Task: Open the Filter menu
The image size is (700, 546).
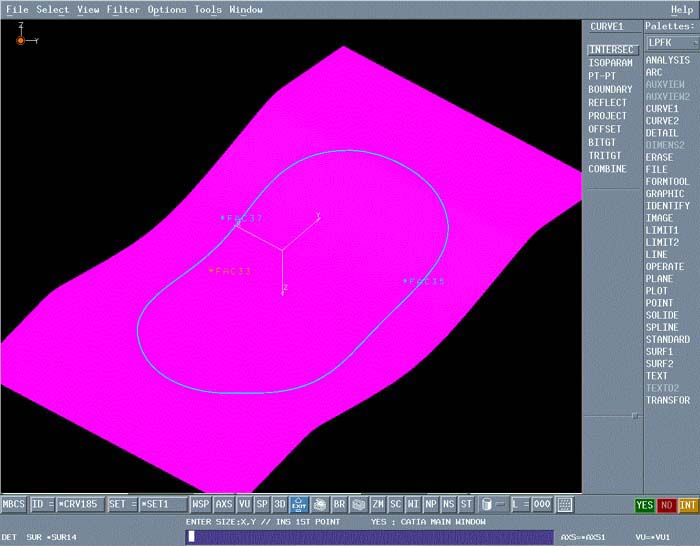Action: (x=123, y=10)
